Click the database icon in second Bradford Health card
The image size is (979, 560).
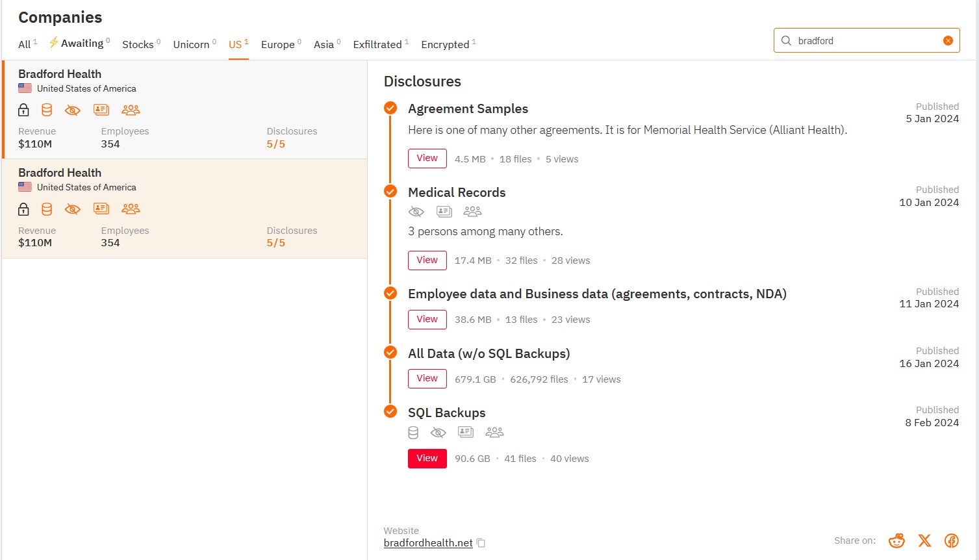[x=47, y=209]
